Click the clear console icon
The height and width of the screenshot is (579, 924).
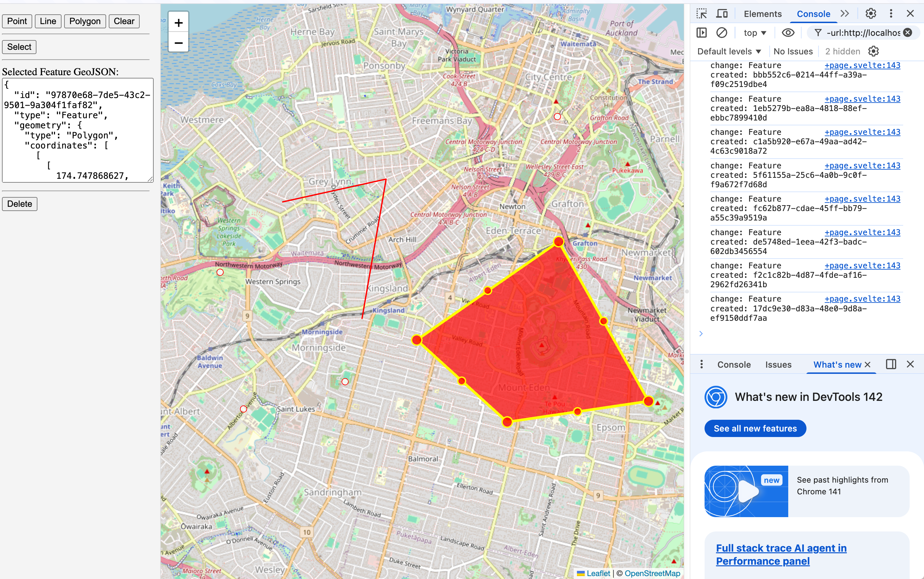(x=721, y=33)
